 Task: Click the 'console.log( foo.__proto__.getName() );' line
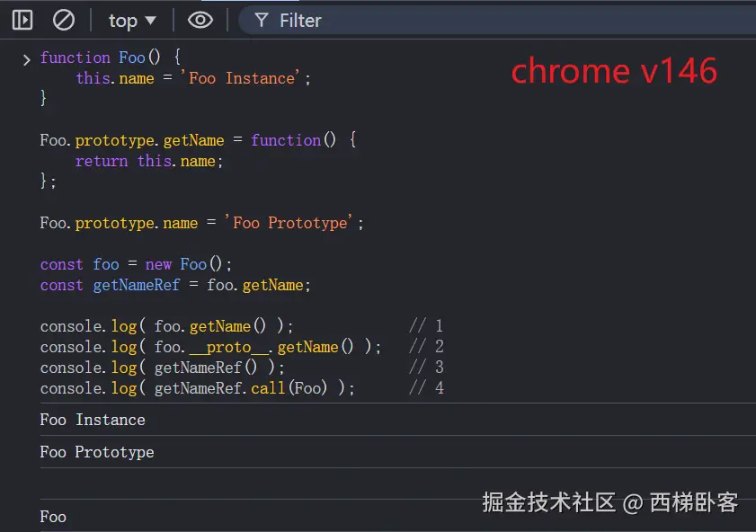pyautogui.click(x=210, y=347)
